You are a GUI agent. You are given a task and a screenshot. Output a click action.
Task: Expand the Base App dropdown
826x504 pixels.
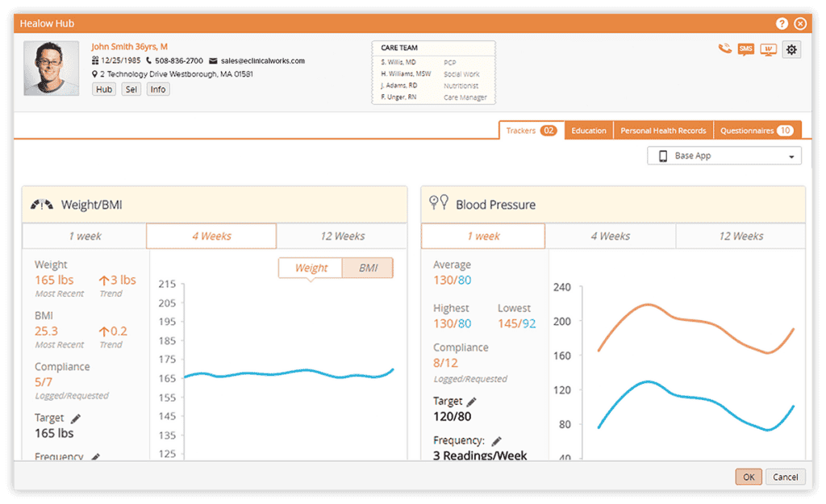tap(724, 156)
